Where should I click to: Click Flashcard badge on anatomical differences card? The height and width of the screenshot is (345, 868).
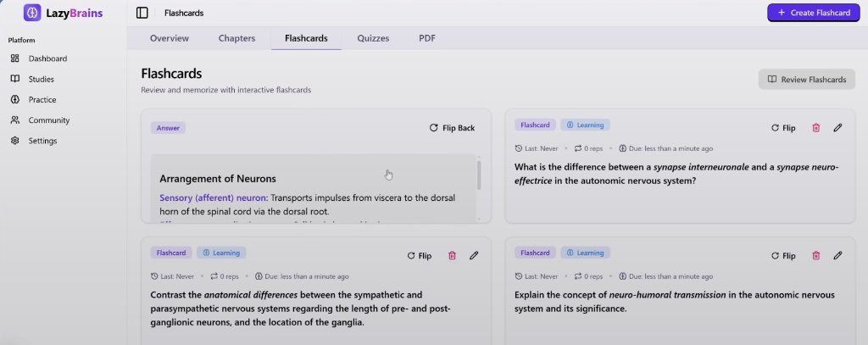171,253
